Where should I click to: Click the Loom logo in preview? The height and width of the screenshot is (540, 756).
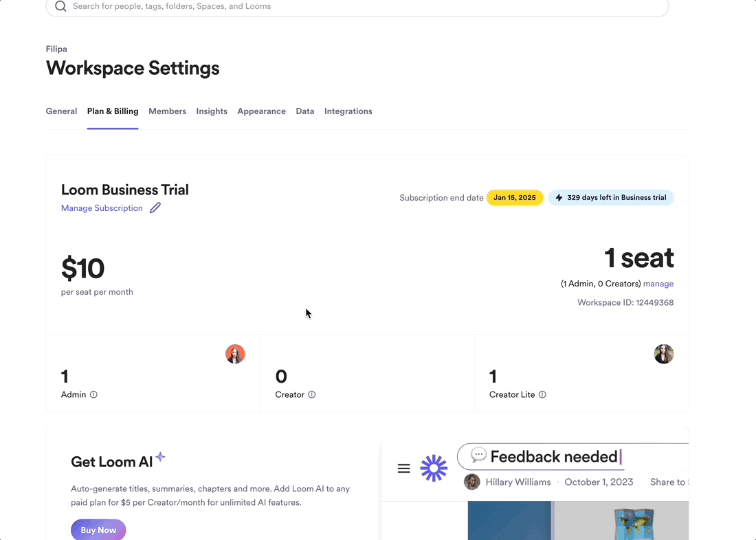click(434, 469)
